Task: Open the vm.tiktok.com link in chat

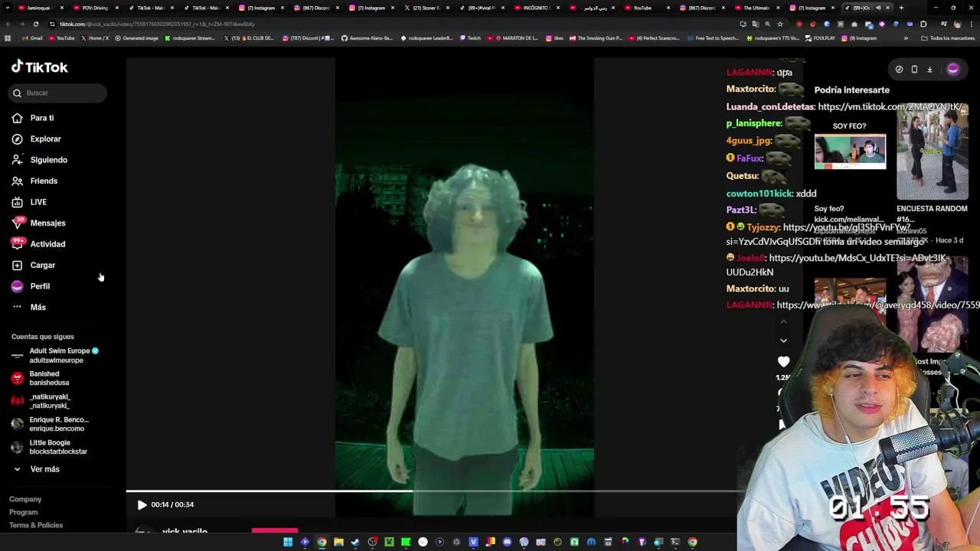Action: coord(890,107)
